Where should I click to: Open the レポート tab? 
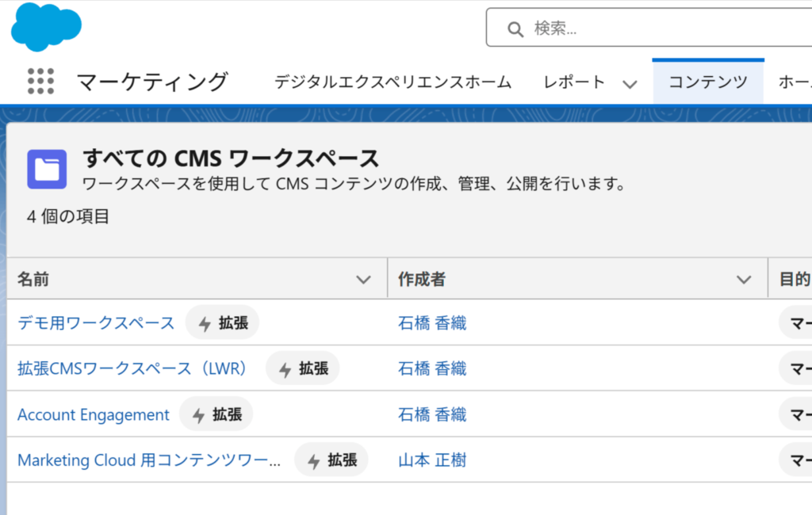pyautogui.click(x=574, y=82)
